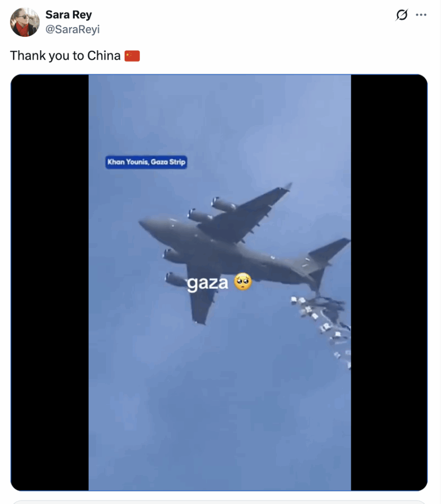
Task: Click the left black bar of video
Action: pyautogui.click(x=50, y=282)
